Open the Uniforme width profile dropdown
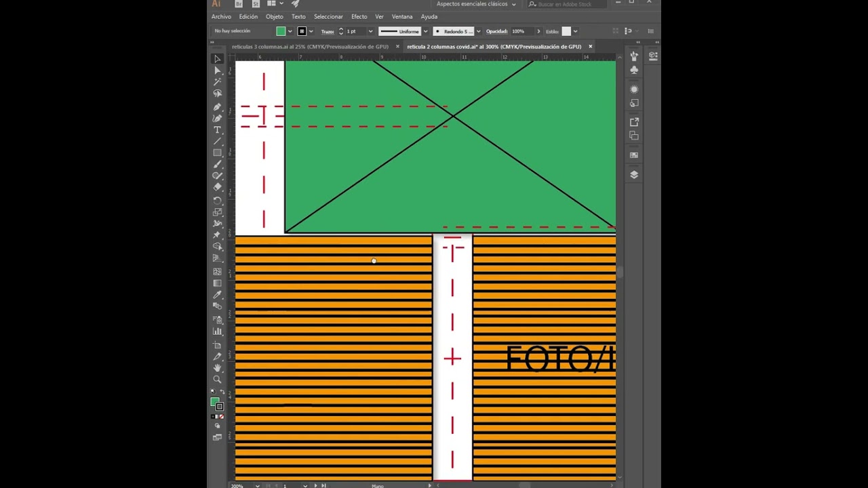 (x=425, y=31)
